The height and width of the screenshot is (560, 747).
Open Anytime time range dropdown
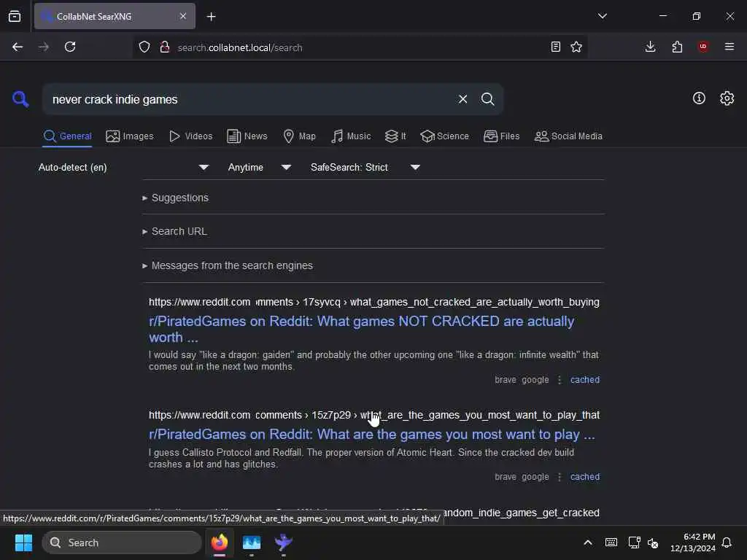click(259, 167)
